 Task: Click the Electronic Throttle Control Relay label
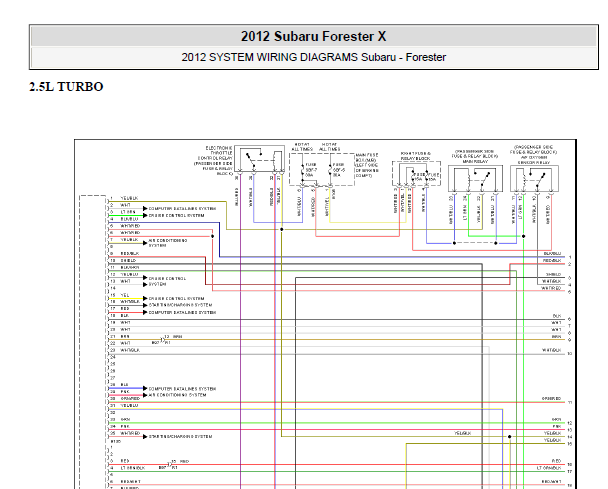[214, 161]
